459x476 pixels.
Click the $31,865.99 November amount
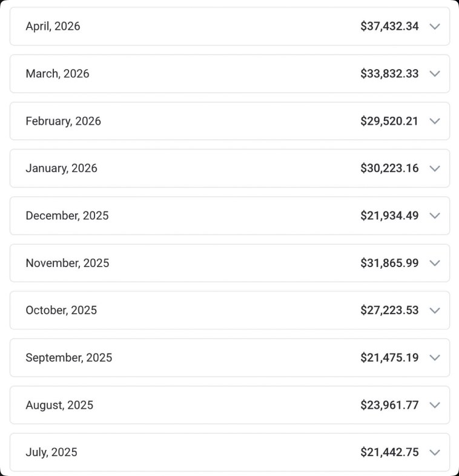tap(389, 263)
